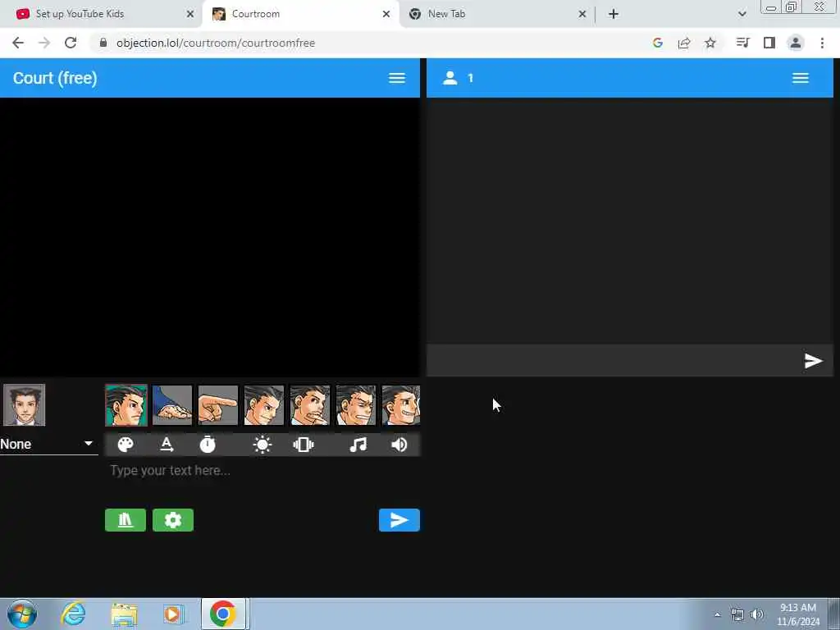The image size is (840, 630).
Task: Close the New Tab tab
Action: [x=582, y=14]
